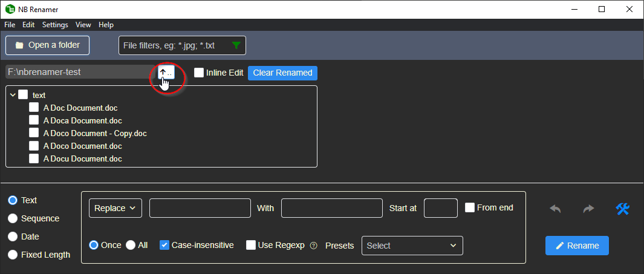This screenshot has width=644, height=274.
Task: Toggle the Case-insensitive checkbox
Action: click(164, 245)
